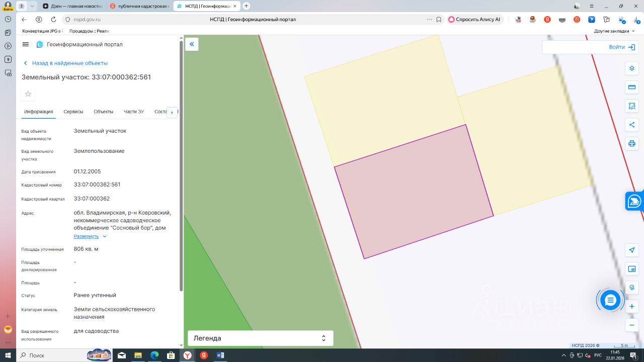Open Конвертация JPG bookmark
The height and width of the screenshot is (362, 644).
[42, 31]
